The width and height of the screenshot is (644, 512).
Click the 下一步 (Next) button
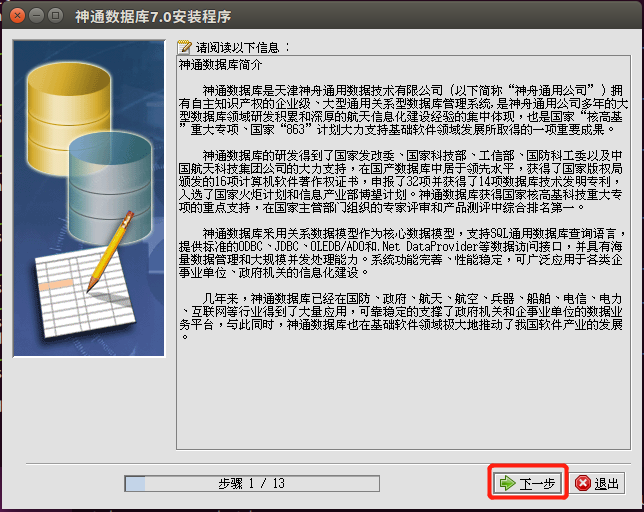[x=528, y=483]
